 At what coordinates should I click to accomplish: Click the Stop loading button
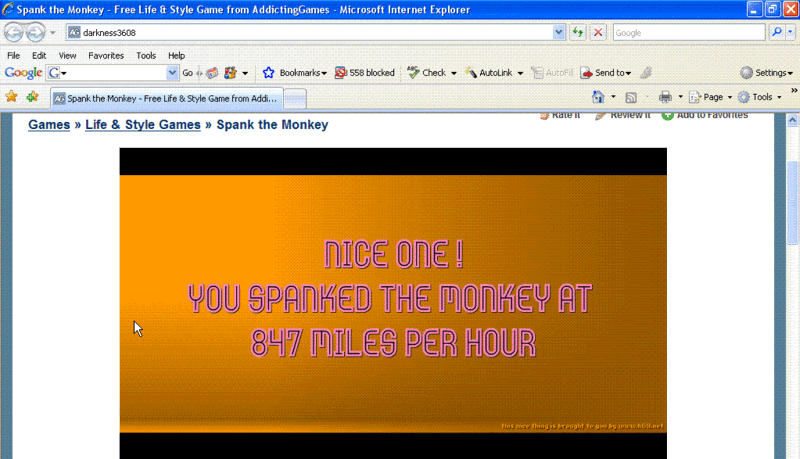click(x=598, y=32)
